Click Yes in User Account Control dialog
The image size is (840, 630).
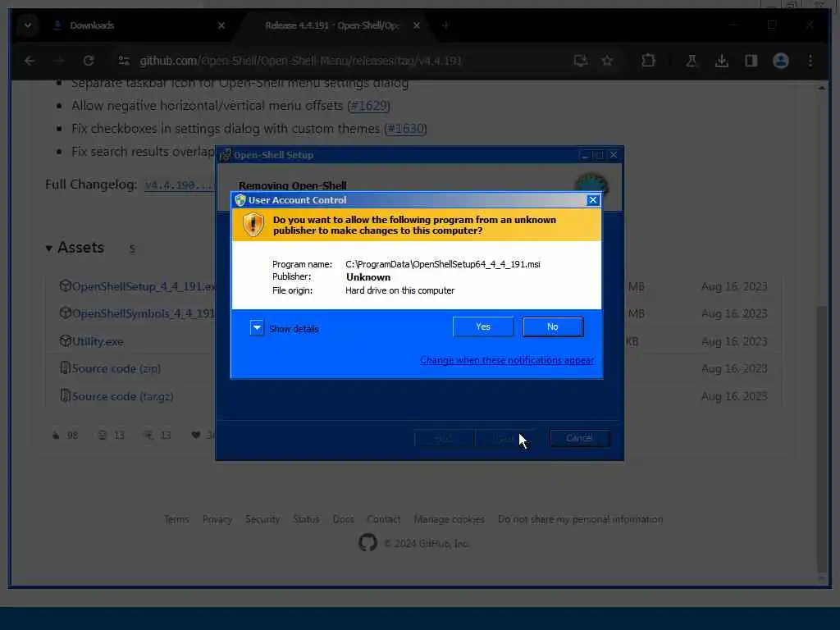(482, 326)
